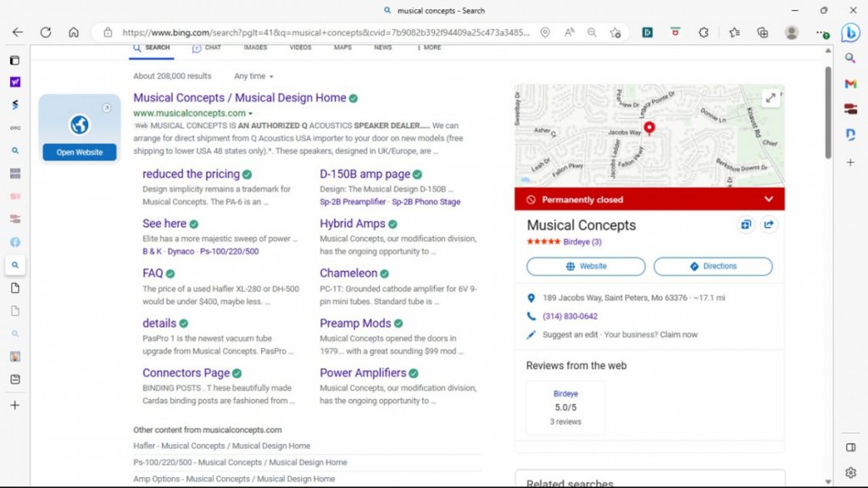Image resolution: width=868 pixels, height=488 pixels.
Task: Add this page to favorites
Action: coord(615,32)
